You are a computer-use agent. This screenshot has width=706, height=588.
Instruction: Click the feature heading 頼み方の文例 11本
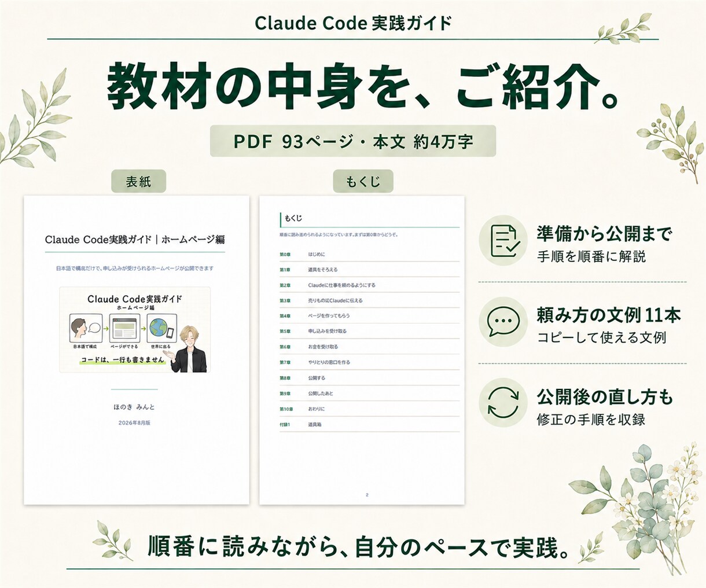point(609,315)
